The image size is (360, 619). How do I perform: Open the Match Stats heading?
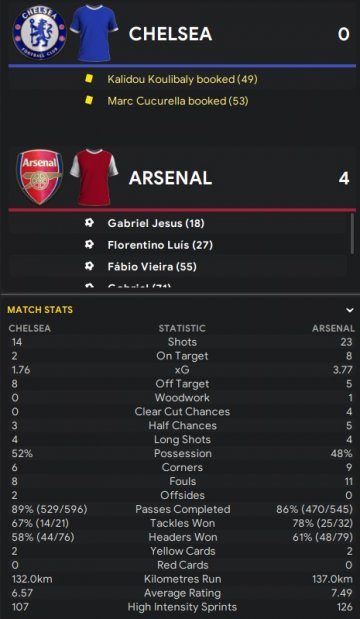click(40, 310)
